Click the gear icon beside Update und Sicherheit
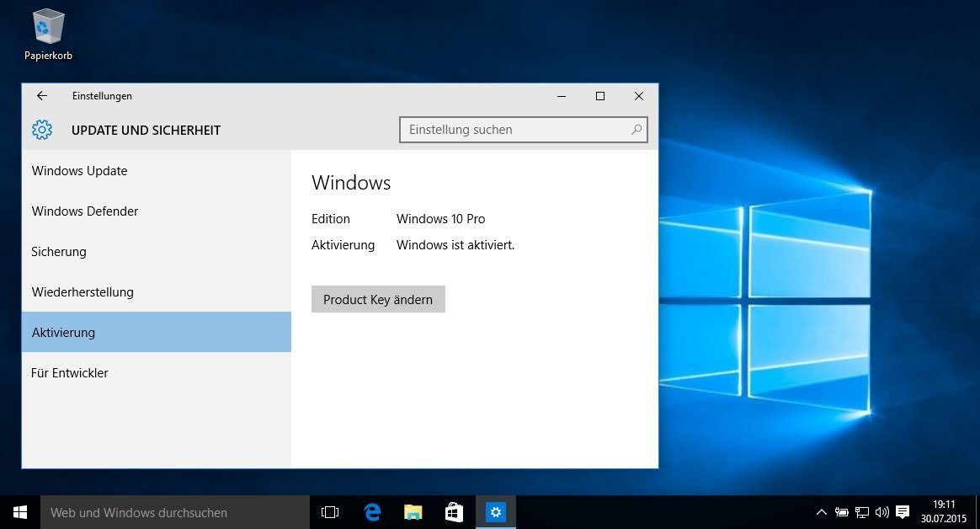Screen dimensions: 980x529 42,130
